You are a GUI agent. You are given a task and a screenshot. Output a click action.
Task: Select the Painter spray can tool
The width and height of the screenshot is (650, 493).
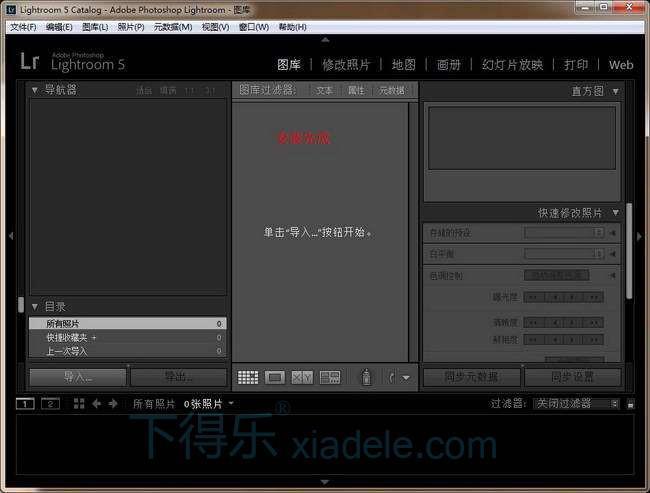(366, 377)
